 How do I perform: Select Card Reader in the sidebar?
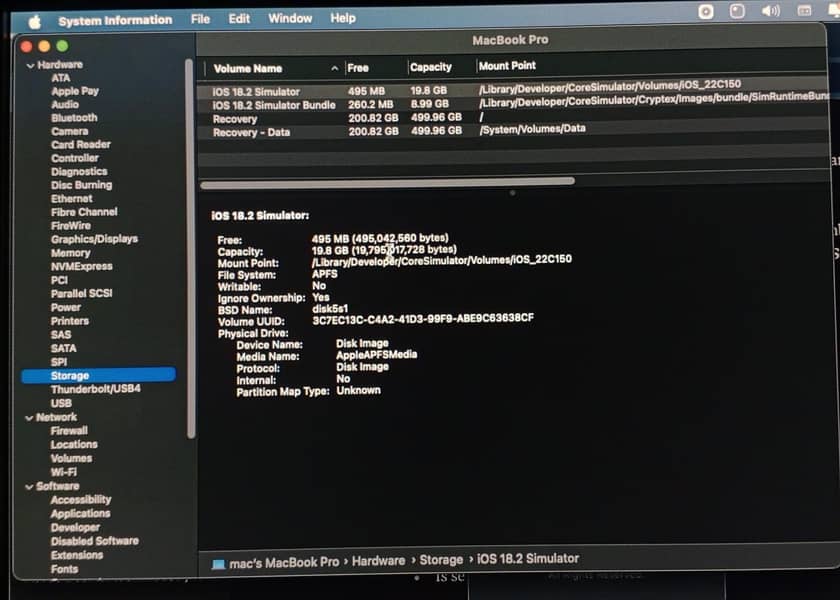tap(81, 145)
